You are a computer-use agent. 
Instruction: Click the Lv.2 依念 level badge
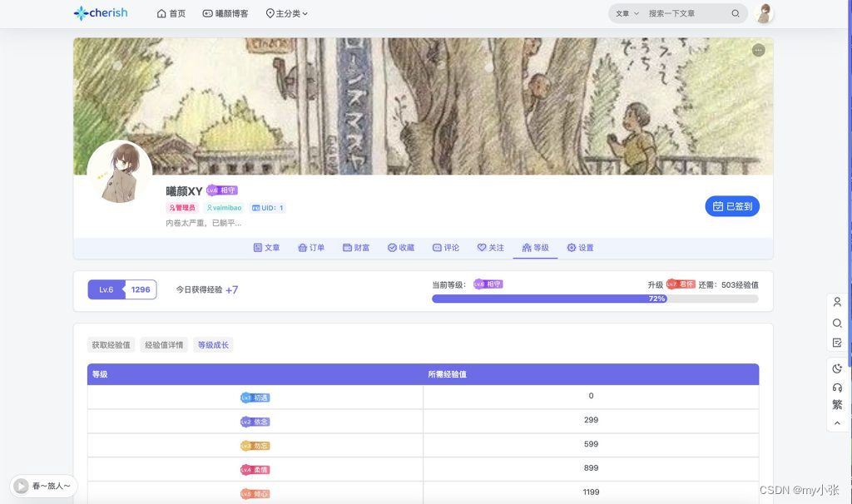[x=255, y=422]
